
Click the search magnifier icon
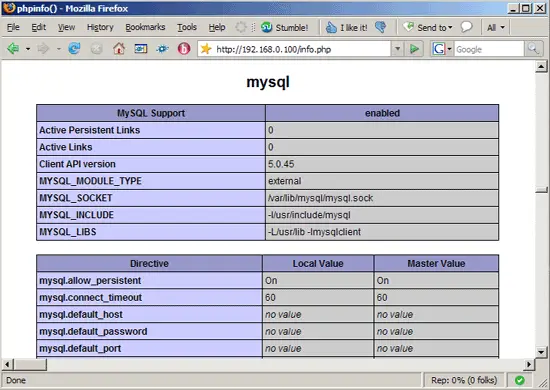coord(533,49)
